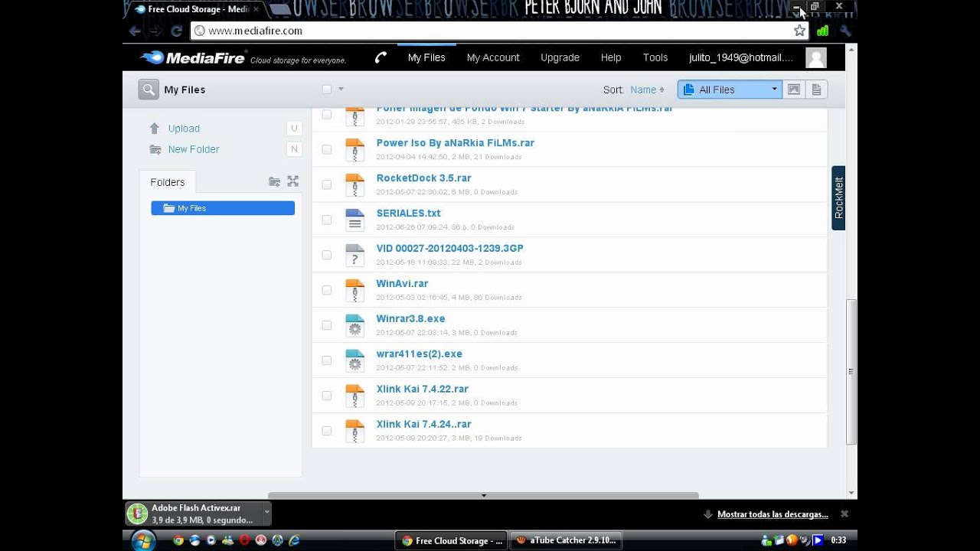This screenshot has height=551, width=980.
Task: Switch to document list view icon
Action: point(816,90)
